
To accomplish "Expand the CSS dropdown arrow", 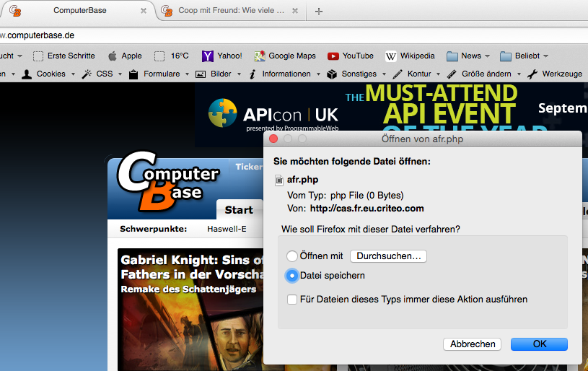I will 120,74.
